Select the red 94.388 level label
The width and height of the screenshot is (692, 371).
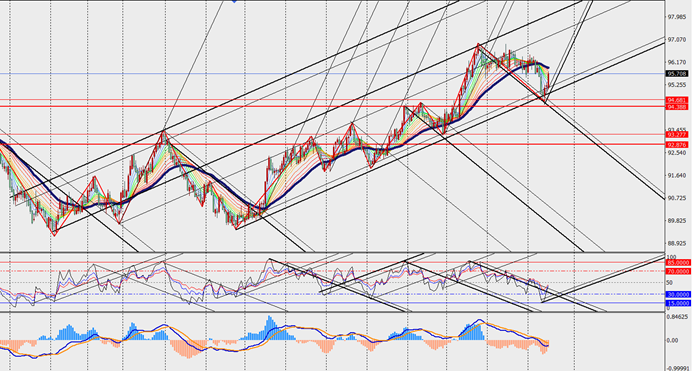[x=677, y=107]
